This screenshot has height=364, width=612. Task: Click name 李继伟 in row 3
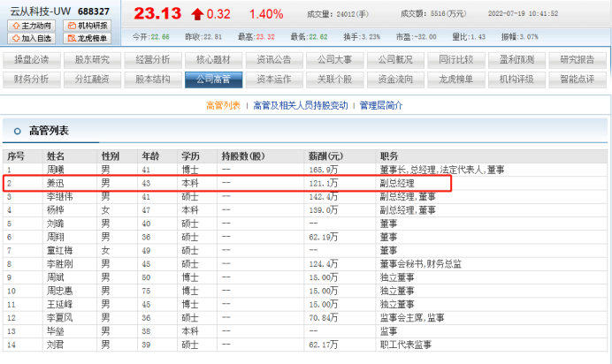60,197
